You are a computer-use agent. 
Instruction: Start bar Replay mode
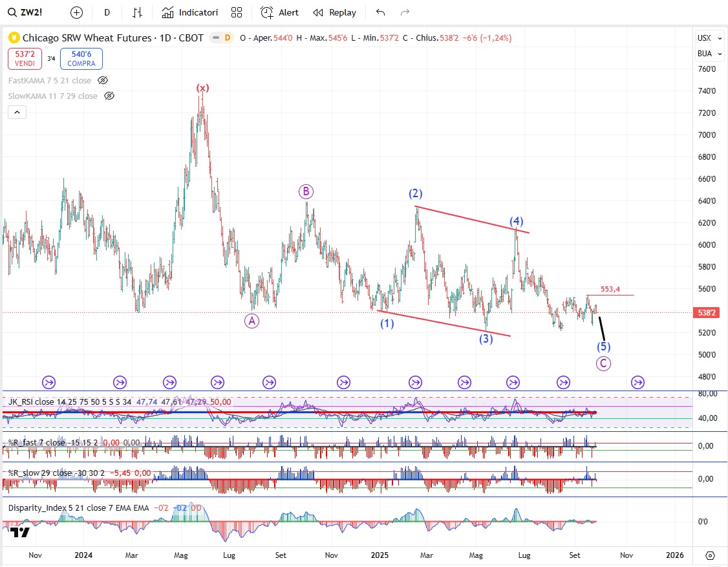click(334, 12)
